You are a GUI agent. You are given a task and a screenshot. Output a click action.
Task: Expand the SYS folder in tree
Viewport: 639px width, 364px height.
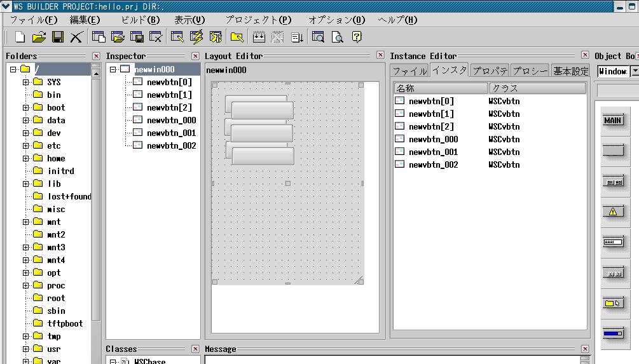(x=26, y=82)
